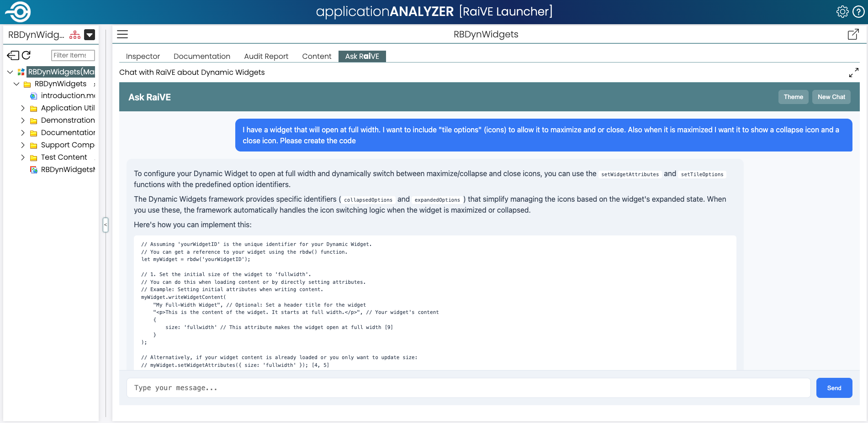Click the expandedOptions inline code

(x=437, y=200)
